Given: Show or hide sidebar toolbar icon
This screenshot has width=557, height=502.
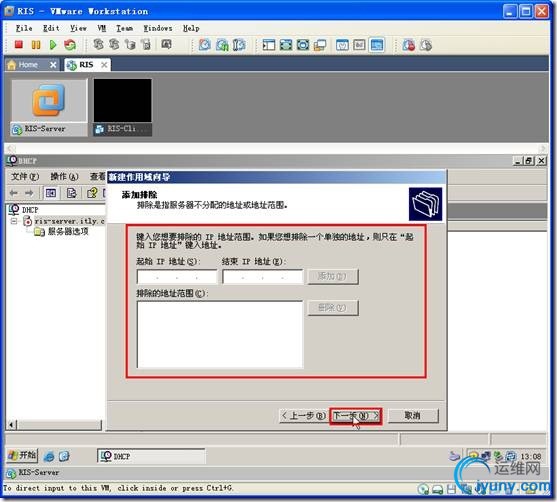Looking at the screenshot, I should click(269, 45).
